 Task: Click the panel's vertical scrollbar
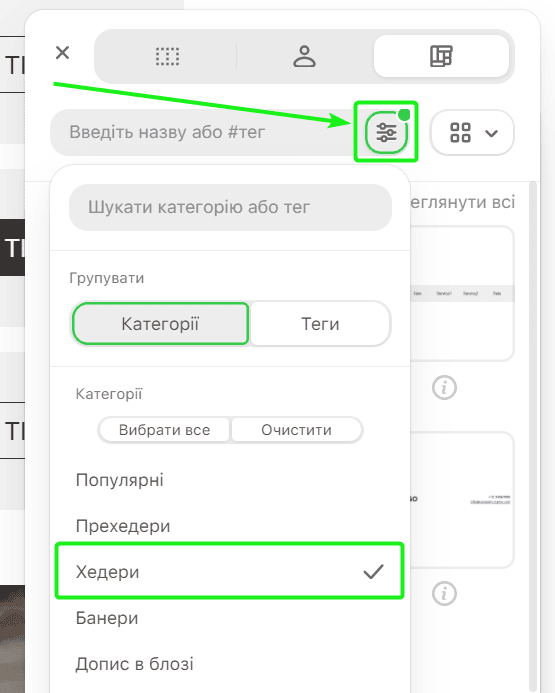533,437
